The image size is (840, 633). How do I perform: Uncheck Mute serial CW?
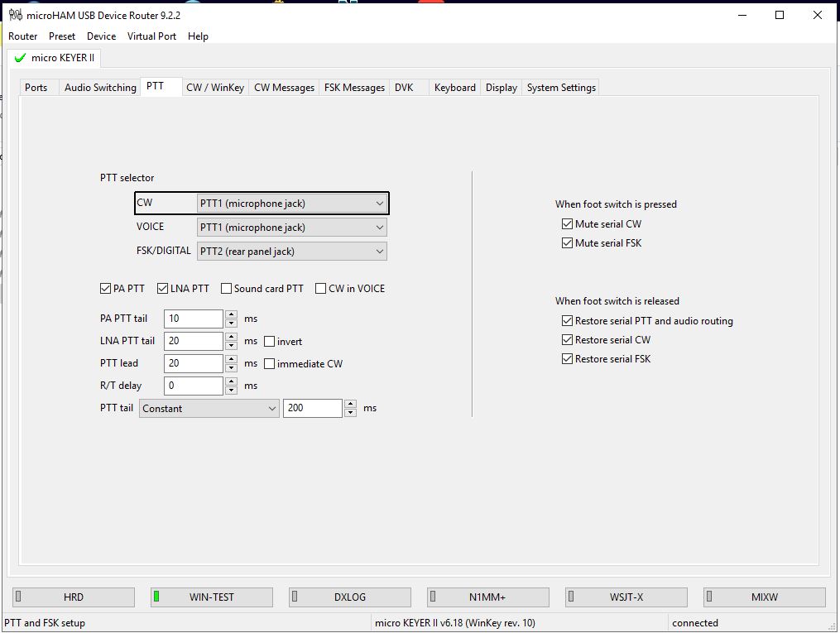pos(568,224)
